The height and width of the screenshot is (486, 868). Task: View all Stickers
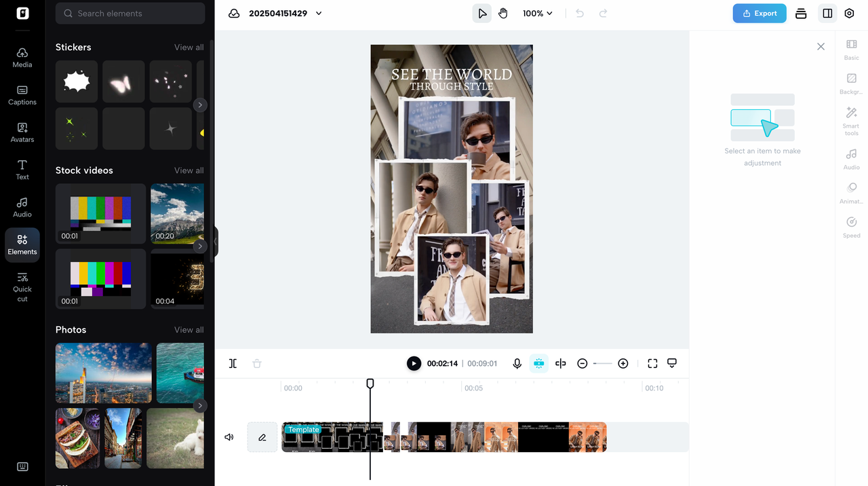click(189, 47)
